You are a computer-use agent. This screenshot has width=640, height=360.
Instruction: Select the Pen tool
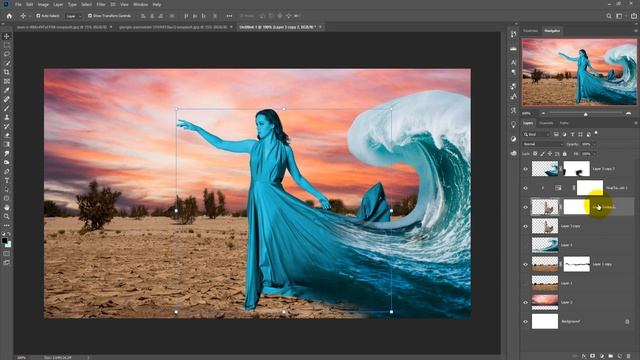[7, 171]
